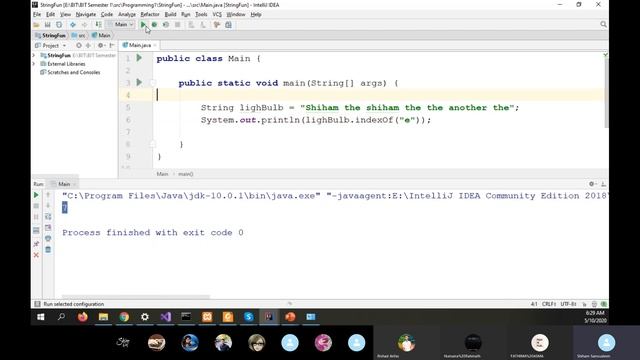Click the Search Everywhere magnifier at top right

coord(603,24)
